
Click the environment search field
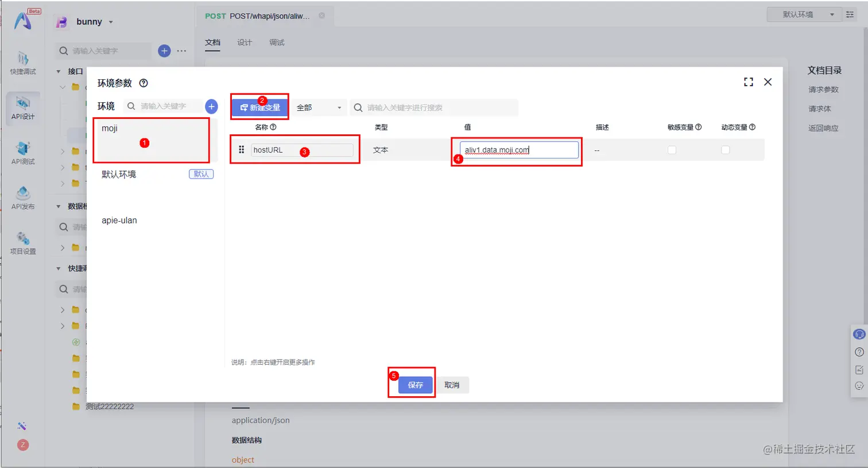coord(163,106)
